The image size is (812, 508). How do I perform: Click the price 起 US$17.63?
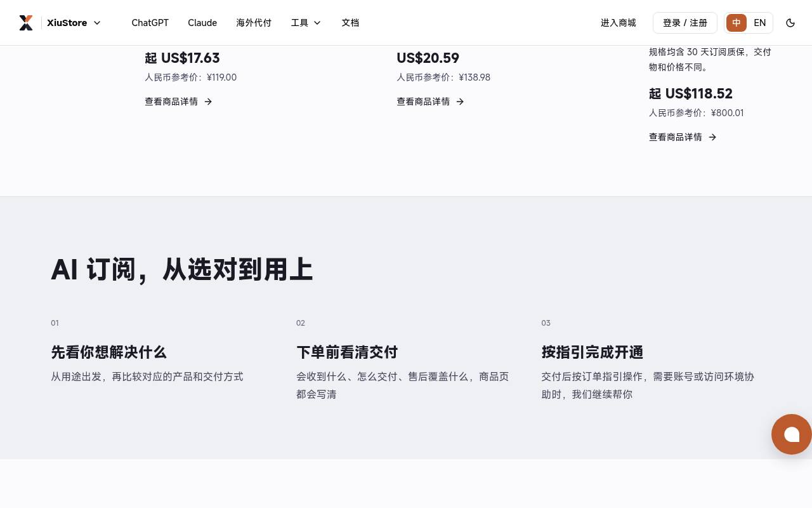182,58
